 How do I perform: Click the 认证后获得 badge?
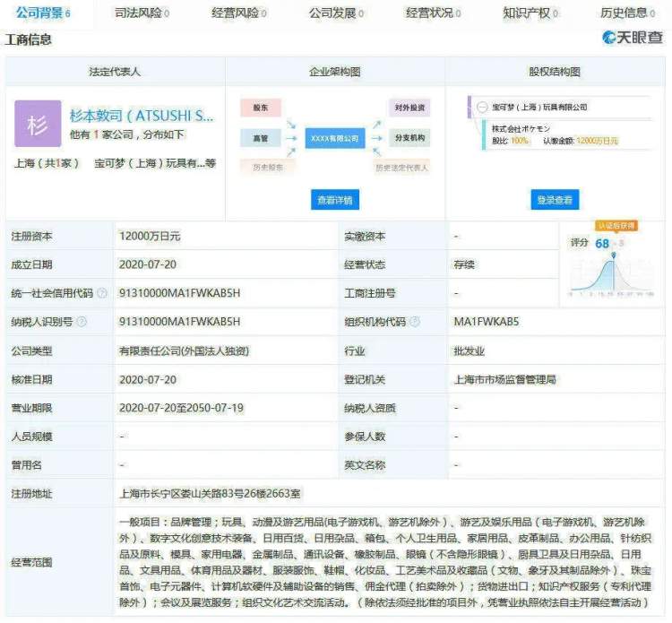coord(616,226)
